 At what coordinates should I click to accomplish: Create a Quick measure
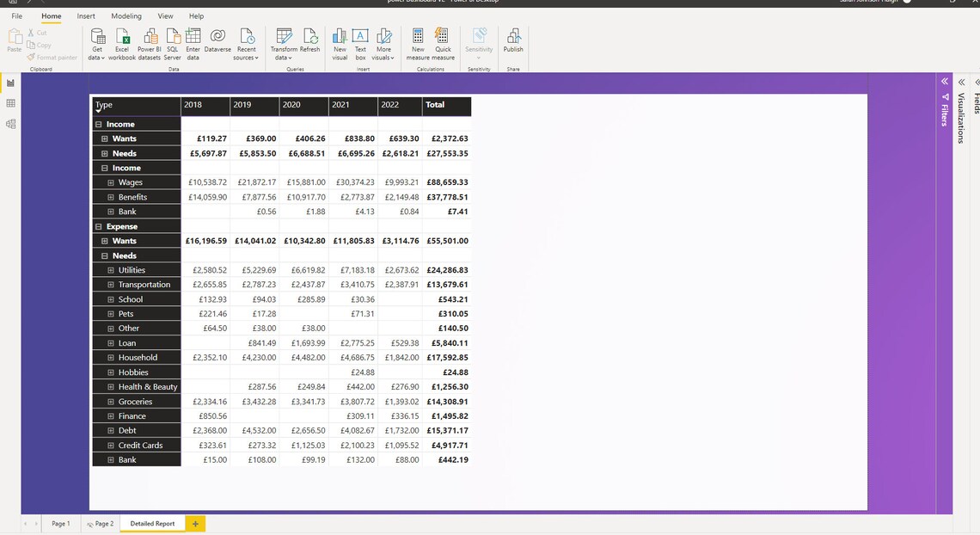pos(441,43)
